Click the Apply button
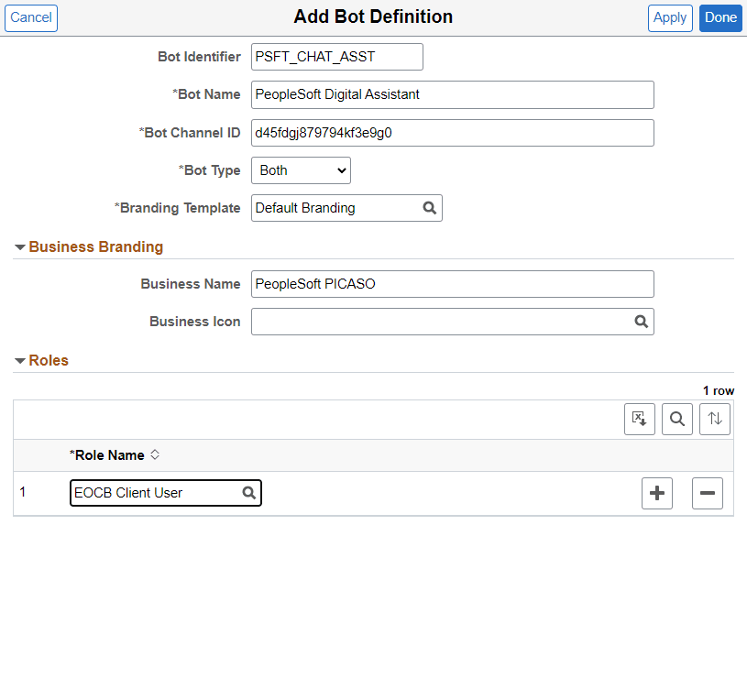The image size is (747, 700). (670, 18)
